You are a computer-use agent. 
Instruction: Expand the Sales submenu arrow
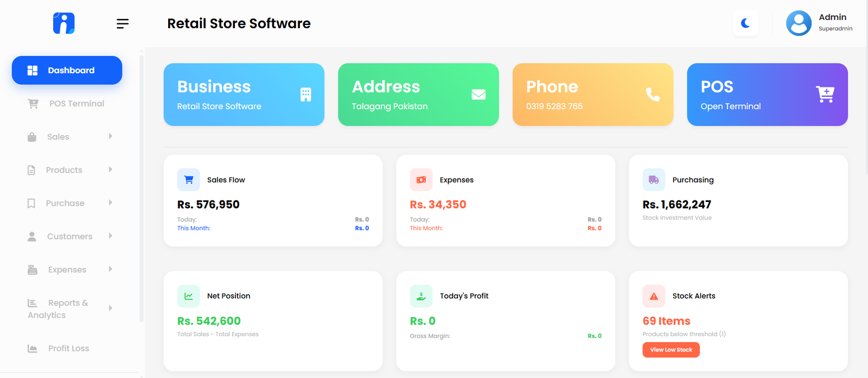point(110,136)
